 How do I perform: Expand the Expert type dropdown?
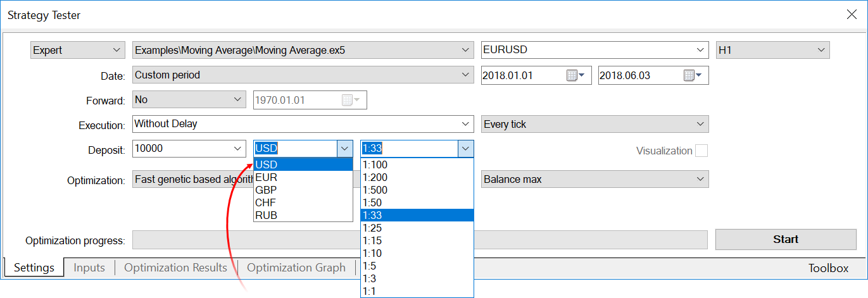click(77, 50)
